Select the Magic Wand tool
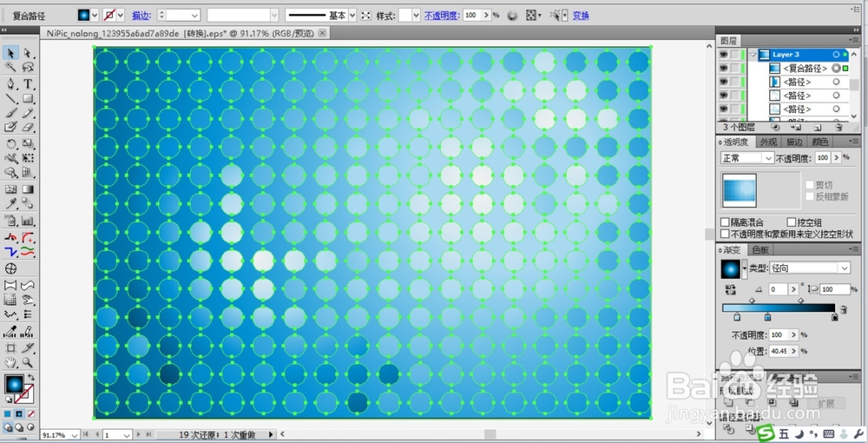Viewport: 868px width, 443px height. (10, 68)
